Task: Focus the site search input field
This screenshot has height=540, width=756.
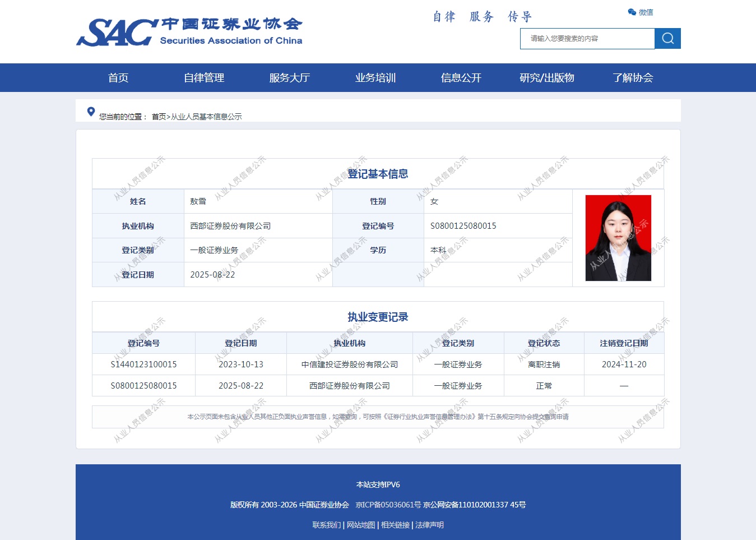Action: tap(587, 39)
